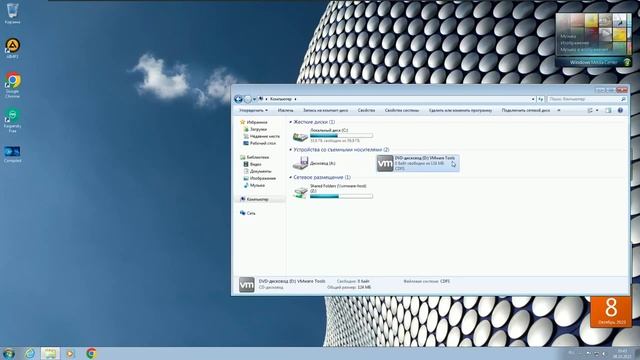Screen dimensions: 640x360
Task: Open Windows Media Player from taskbar
Action: click(70, 353)
